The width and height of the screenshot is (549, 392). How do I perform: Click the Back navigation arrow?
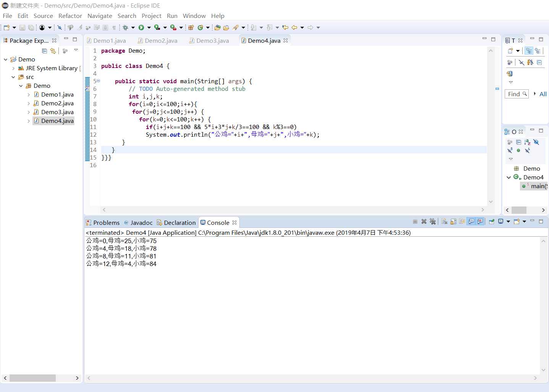(294, 27)
